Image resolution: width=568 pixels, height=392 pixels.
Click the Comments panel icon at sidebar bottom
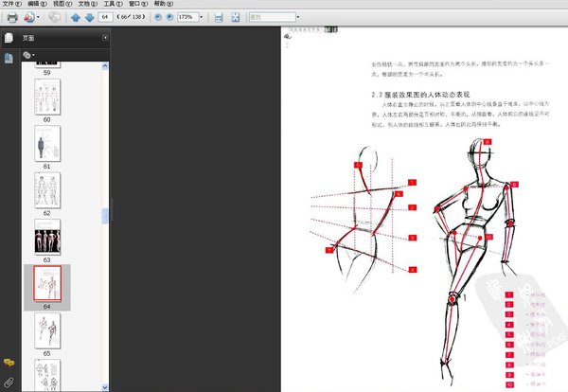pyautogui.click(x=9, y=363)
